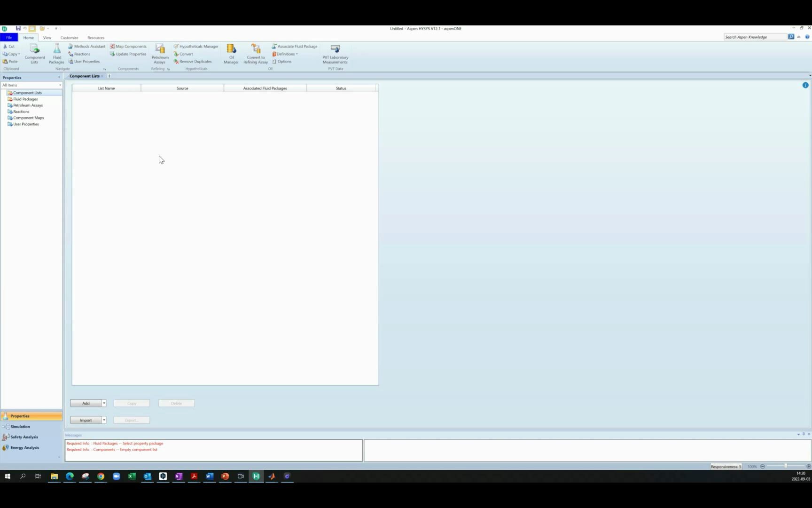Launch the Petroleum Assays tool
Screen dimensions: 812x508
pos(159,53)
